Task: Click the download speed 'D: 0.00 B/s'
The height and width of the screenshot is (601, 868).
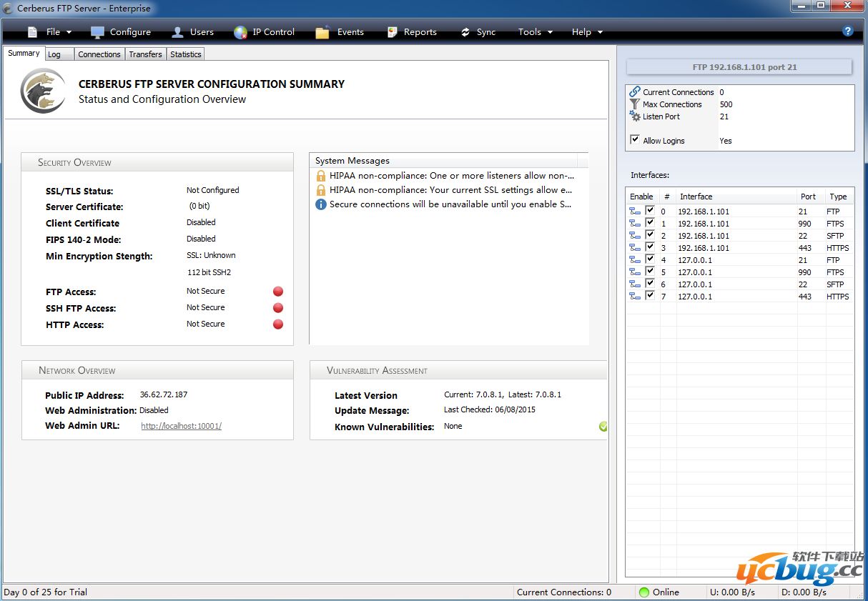Action: [804, 592]
